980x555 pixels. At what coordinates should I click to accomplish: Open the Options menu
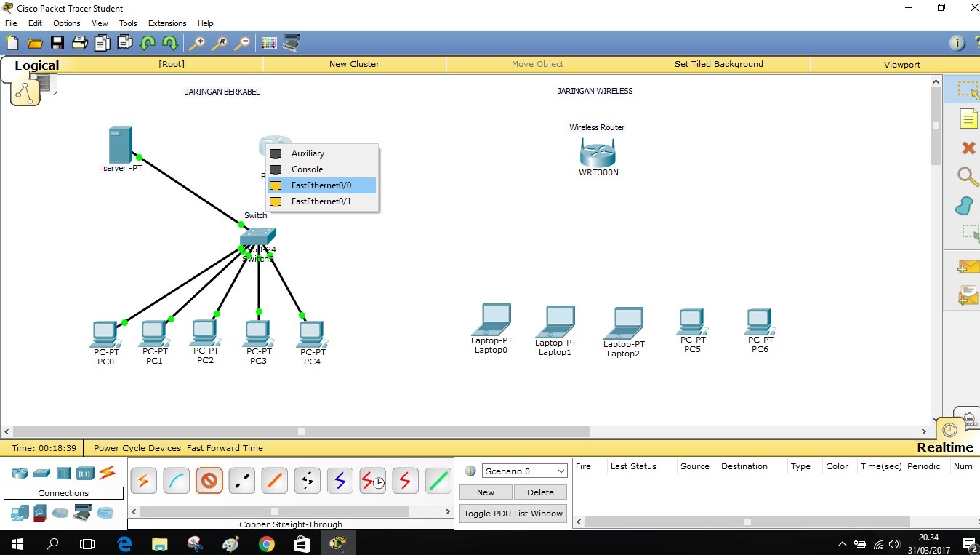coord(67,23)
